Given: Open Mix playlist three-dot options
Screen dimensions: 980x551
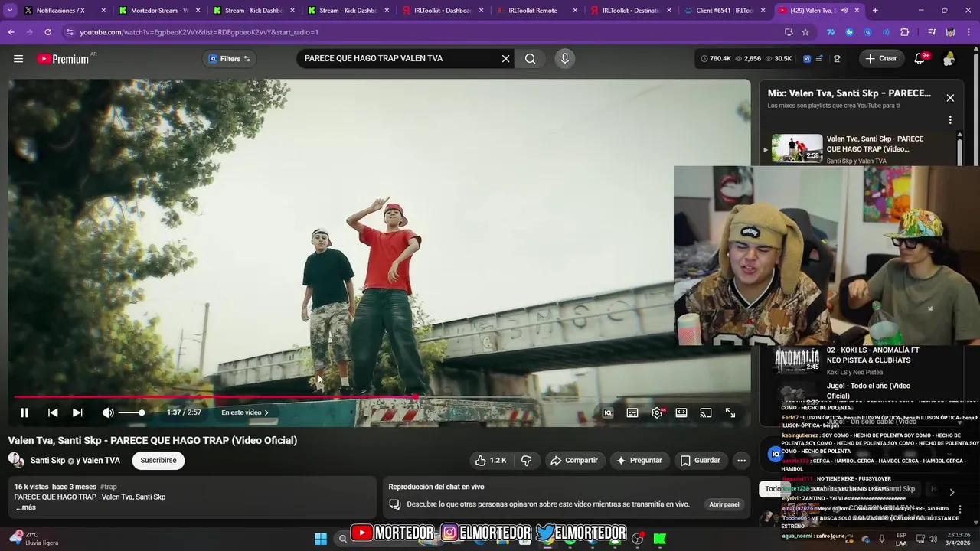Looking at the screenshot, I should [x=950, y=120].
